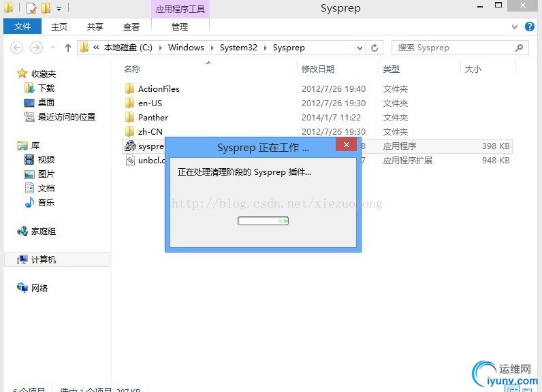The width and height of the screenshot is (542, 392).
Task: Expand the ribbon with the chevron
Action: pos(515,27)
